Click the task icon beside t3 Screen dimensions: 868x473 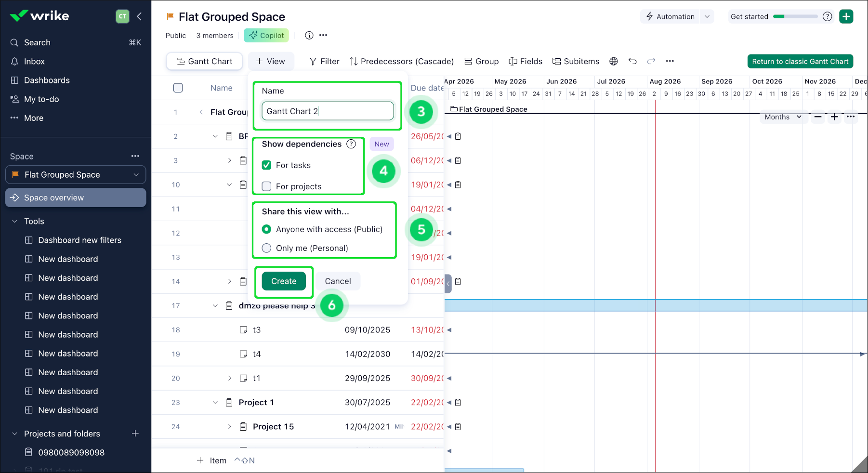[244, 330]
